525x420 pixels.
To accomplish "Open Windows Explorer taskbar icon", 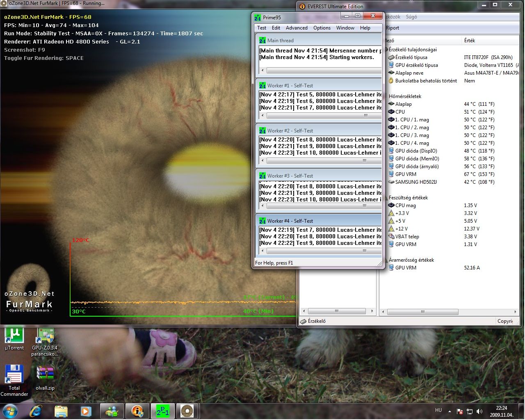I will (61, 411).
